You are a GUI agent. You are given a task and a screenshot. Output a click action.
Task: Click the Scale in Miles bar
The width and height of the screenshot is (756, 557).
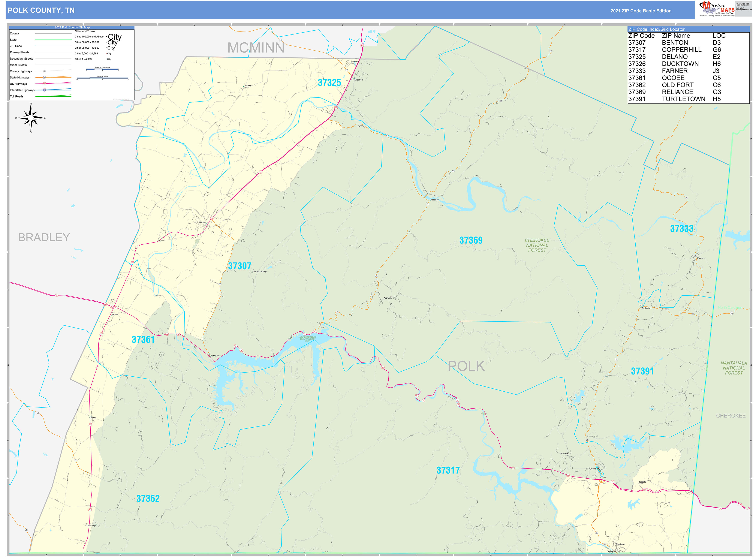coord(103,78)
